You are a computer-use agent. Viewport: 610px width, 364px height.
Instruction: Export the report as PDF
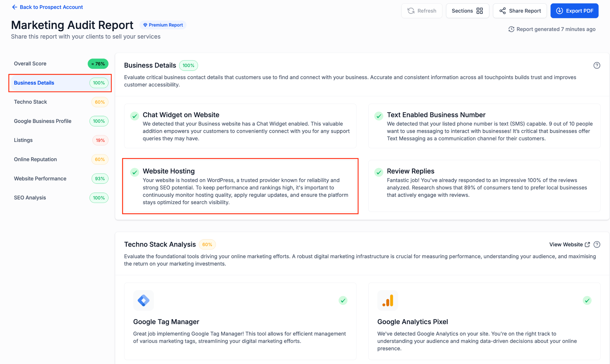pos(574,11)
